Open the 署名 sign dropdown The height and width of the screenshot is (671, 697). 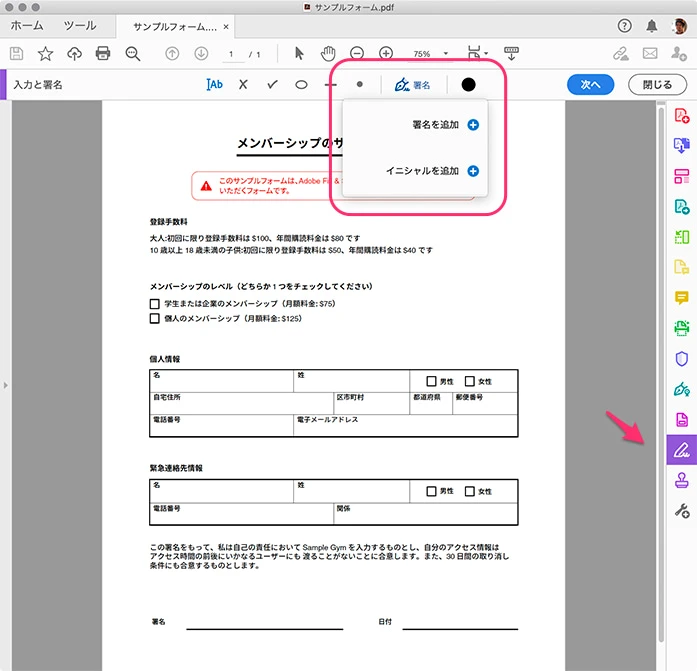[413, 85]
